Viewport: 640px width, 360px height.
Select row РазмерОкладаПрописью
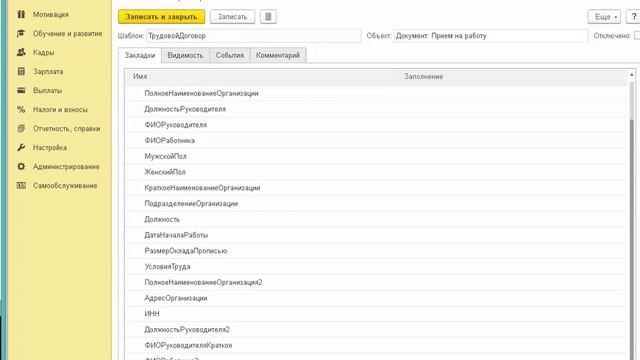coord(376,251)
